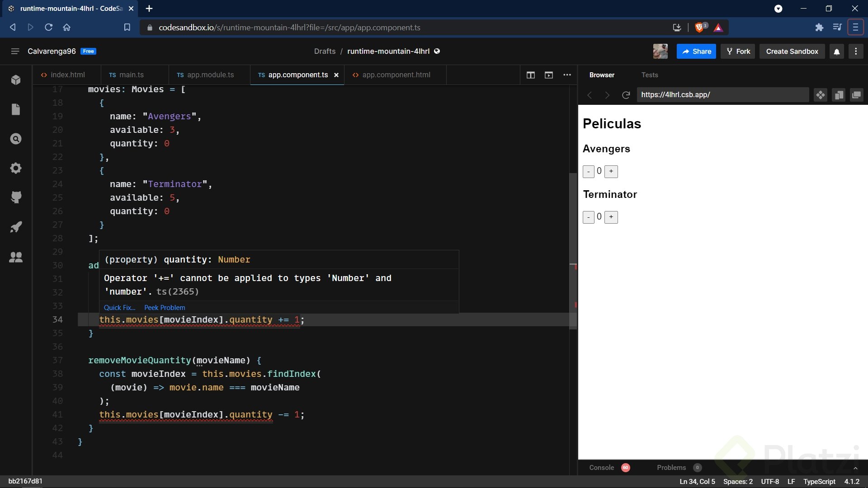Refresh the preview browser
This screenshot has height=488, width=868.
click(626, 95)
